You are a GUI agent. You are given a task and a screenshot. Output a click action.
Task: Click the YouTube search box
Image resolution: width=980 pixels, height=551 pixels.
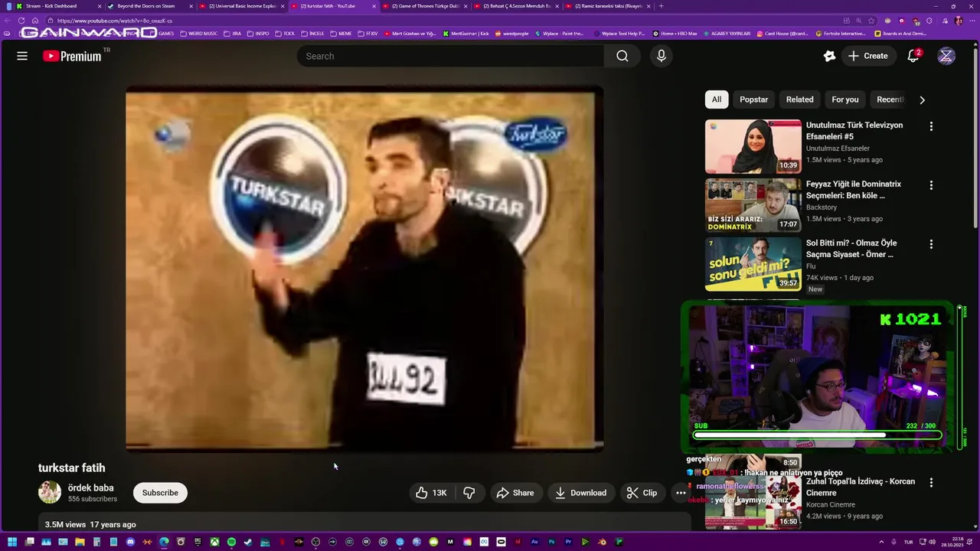450,56
